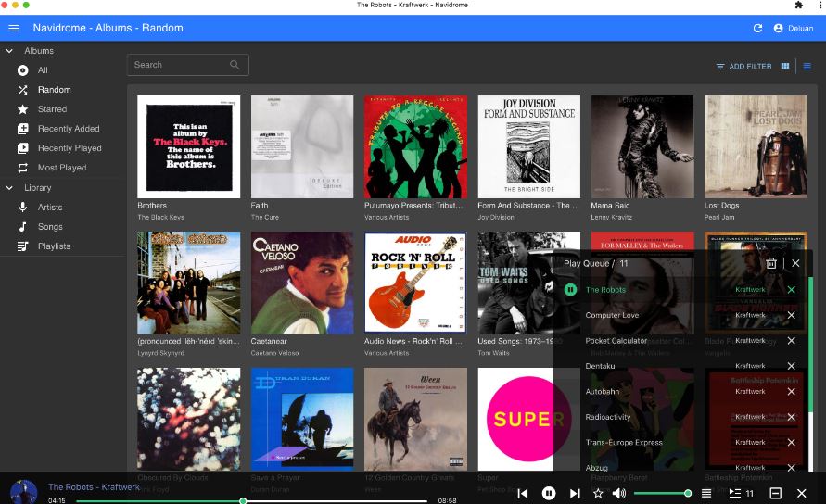
Task: Open the Caetanear album cover
Action: pos(302,283)
